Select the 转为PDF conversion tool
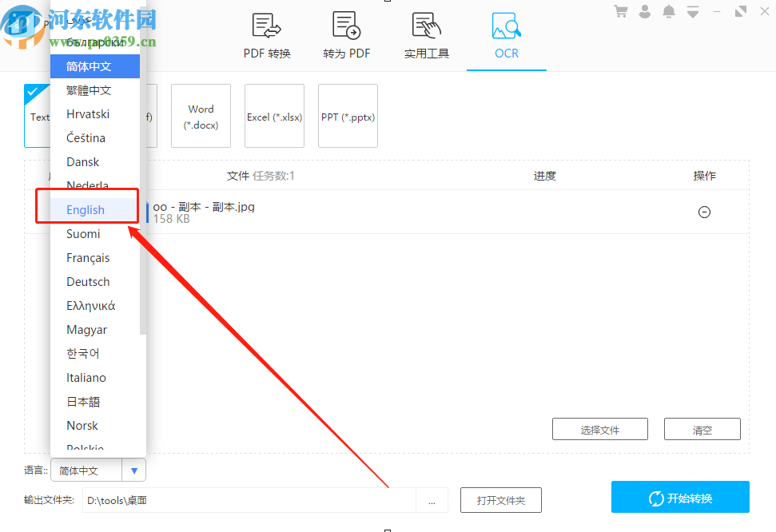This screenshot has width=776, height=532. point(346,35)
